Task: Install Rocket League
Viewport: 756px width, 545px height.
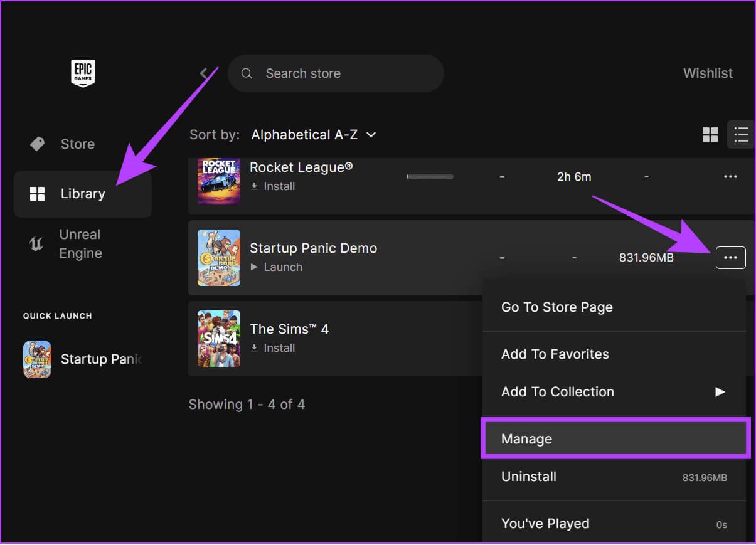Action: pos(273,186)
